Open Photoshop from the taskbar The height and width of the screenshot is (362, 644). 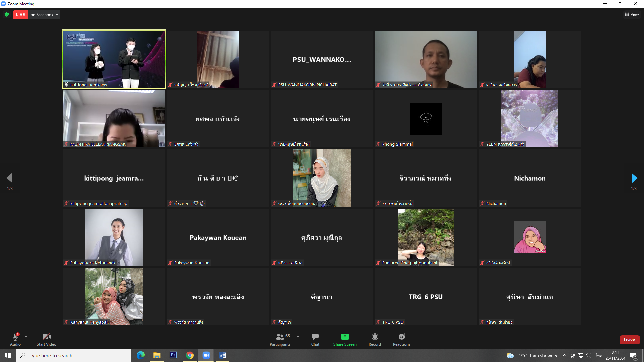[173, 355]
